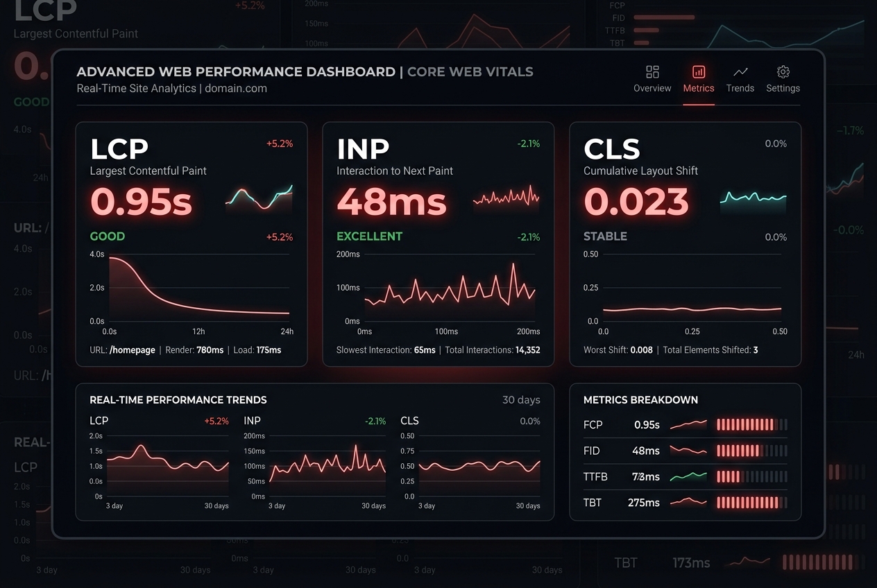This screenshot has width=877, height=588.
Task: Click the INP 30-day trend chart
Action: point(327,467)
